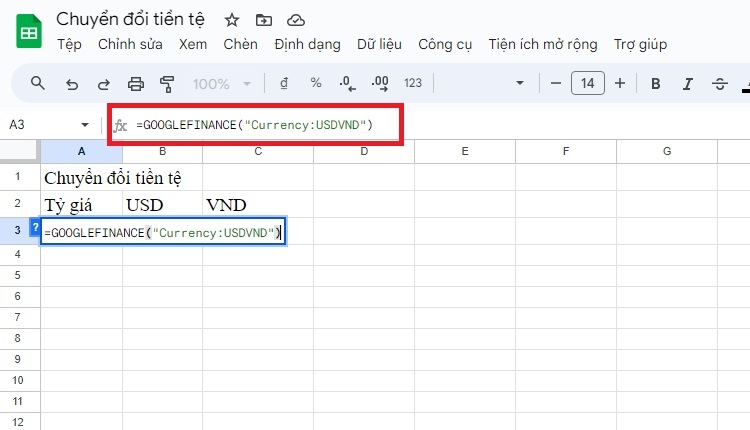Click the document title Chuyển đổi tiền tệ
750x430 pixels.
click(130, 20)
